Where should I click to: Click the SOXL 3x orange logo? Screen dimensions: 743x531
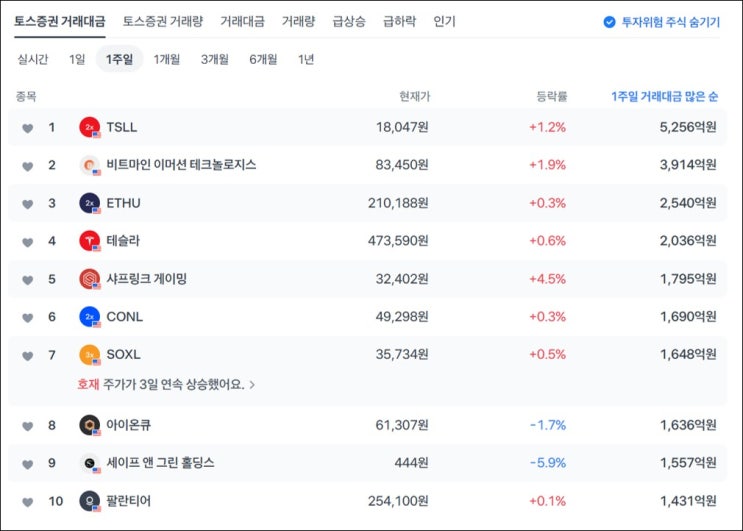[89, 355]
